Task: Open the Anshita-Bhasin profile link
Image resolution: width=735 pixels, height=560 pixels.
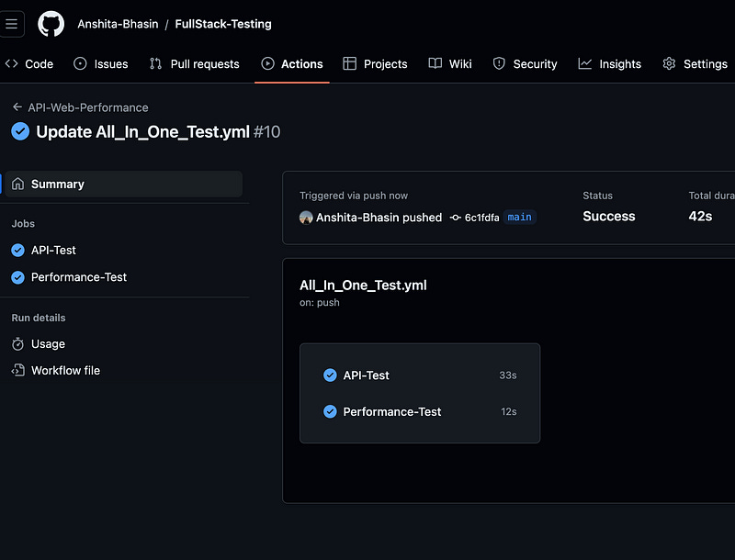Action: click(118, 24)
